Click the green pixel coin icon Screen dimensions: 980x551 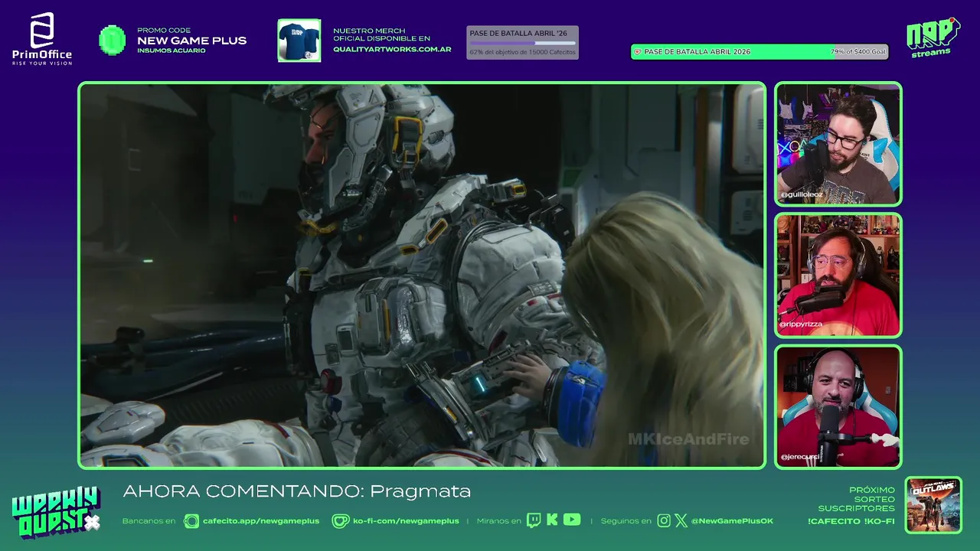click(x=113, y=40)
